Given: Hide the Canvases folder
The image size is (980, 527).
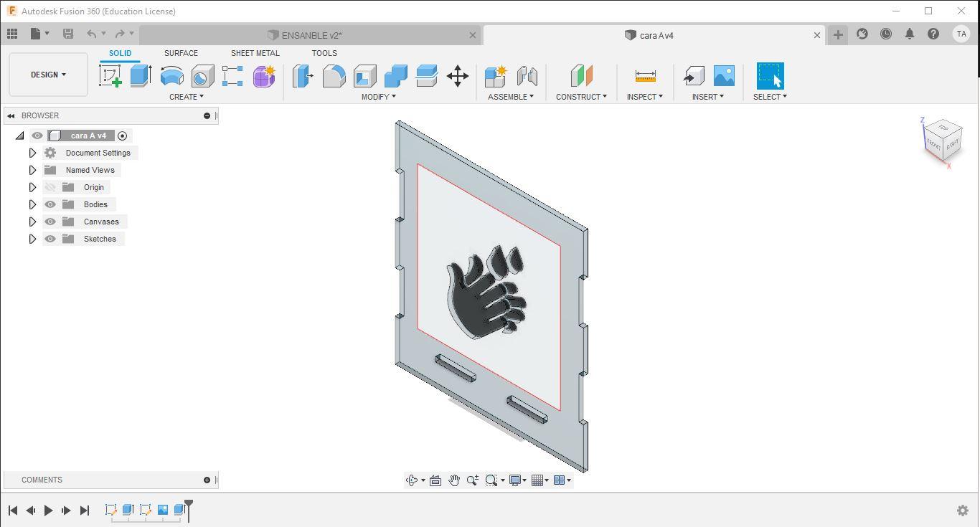Looking at the screenshot, I should click(50, 222).
